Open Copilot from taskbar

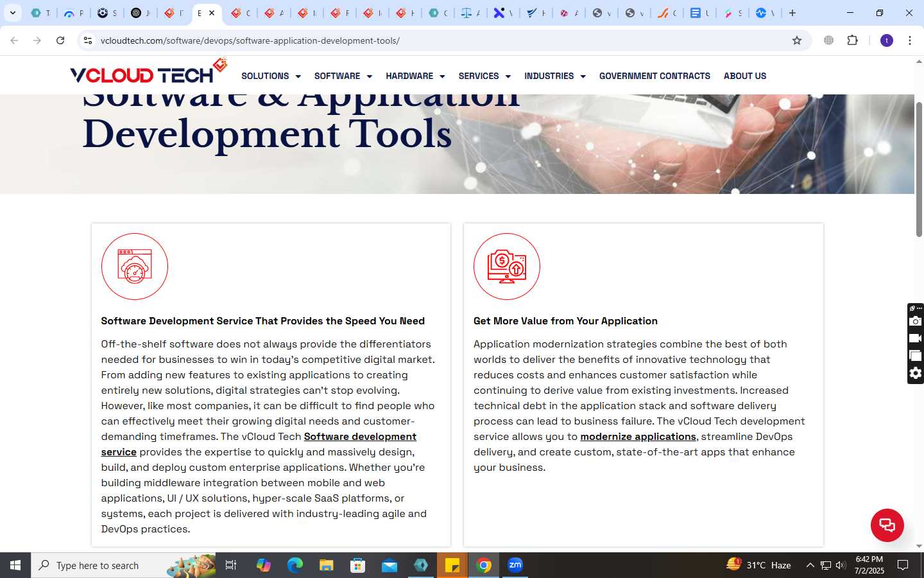pos(263,565)
